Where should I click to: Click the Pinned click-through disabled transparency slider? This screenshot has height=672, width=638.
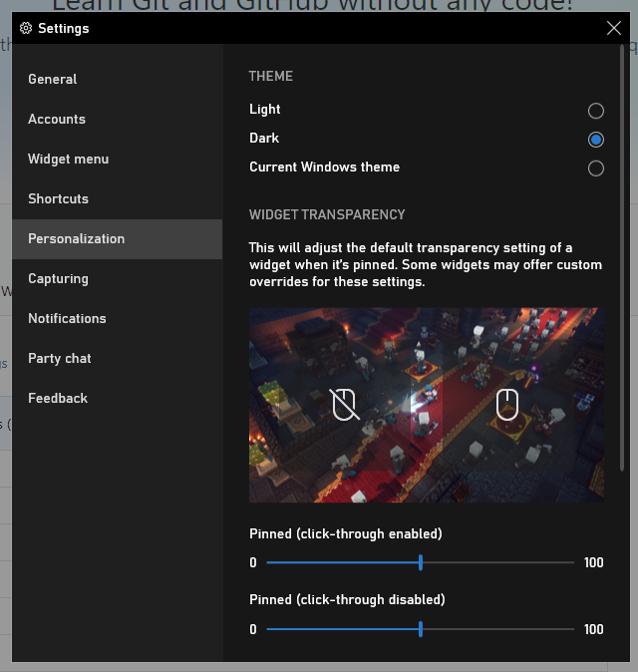click(x=421, y=629)
